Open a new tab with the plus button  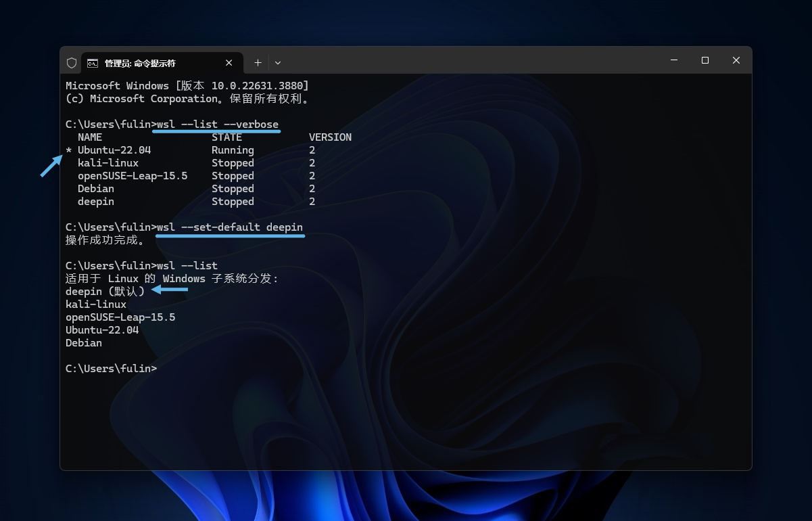(258, 63)
